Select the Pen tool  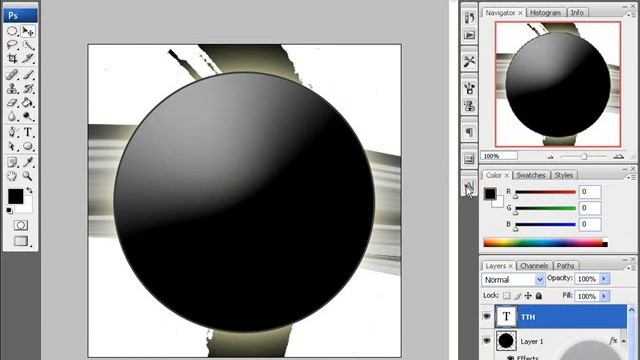pos(12,132)
